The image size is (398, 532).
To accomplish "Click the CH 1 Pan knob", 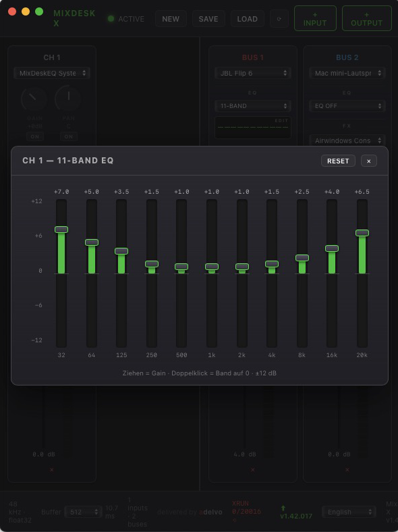I will (68, 99).
